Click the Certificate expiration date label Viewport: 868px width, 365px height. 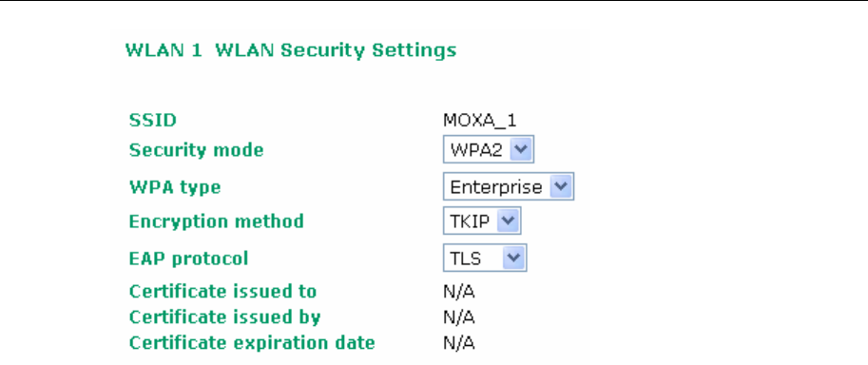[x=252, y=343]
